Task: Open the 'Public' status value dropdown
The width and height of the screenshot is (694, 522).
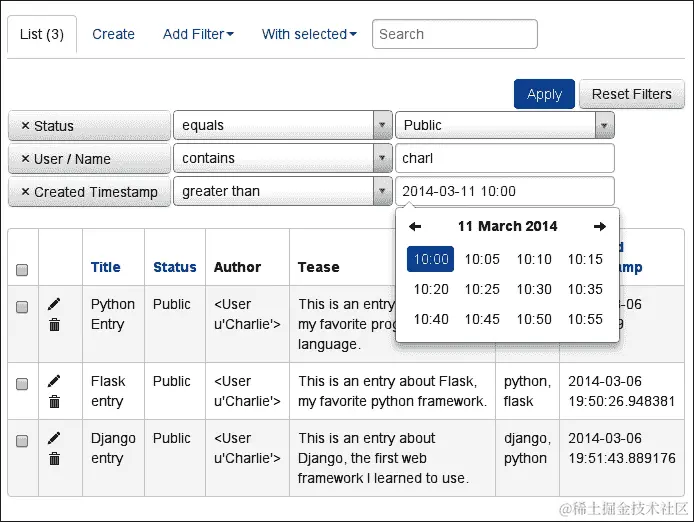Action: (505, 125)
